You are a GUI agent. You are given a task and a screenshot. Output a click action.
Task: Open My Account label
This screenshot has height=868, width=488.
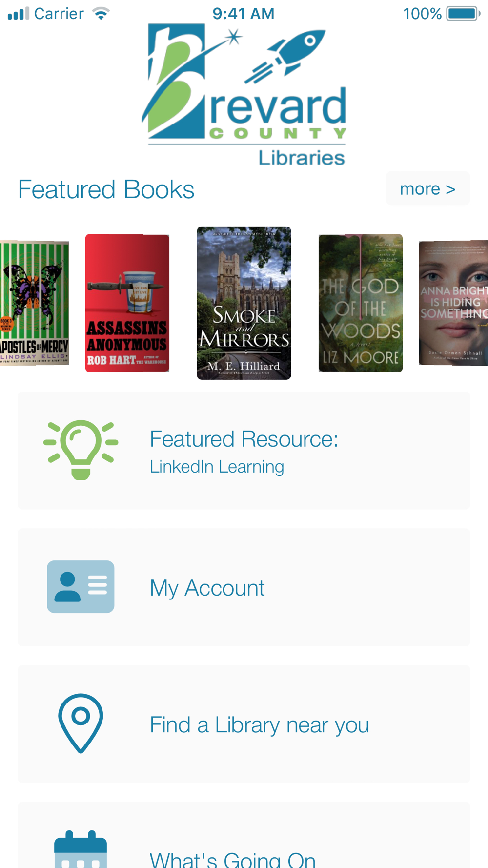(x=207, y=588)
